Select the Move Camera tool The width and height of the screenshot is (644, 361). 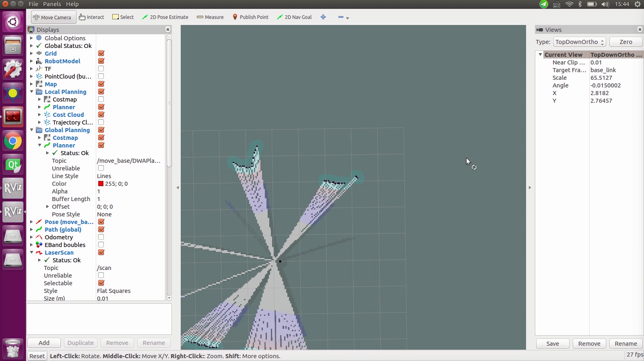pyautogui.click(x=52, y=17)
